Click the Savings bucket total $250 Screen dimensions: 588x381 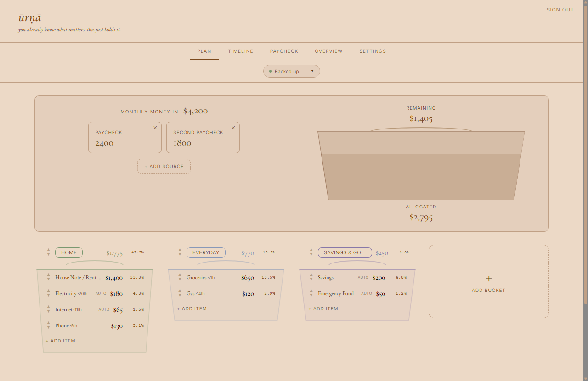pos(382,253)
